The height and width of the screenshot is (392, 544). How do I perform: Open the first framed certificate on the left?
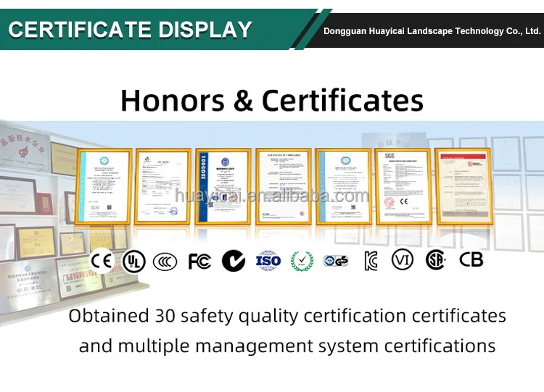tap(104, 187)
